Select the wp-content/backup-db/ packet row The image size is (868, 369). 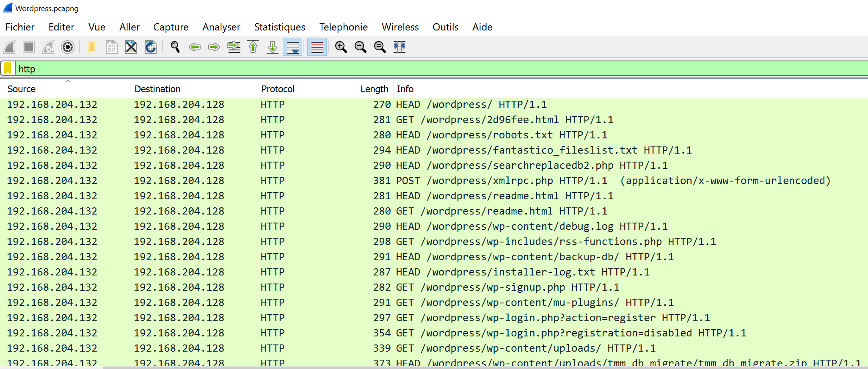tap(434, 257)
